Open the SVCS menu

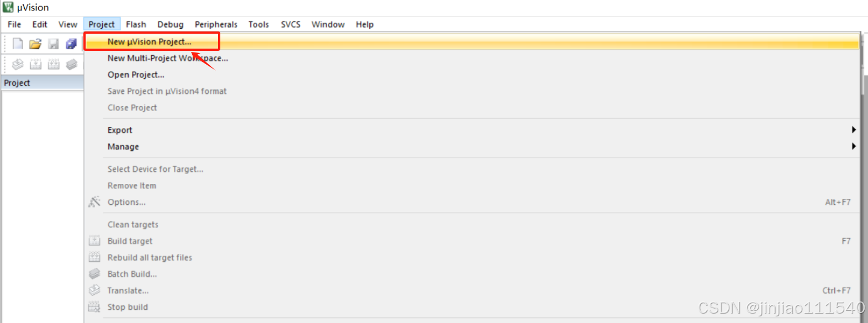coord(290,24)
